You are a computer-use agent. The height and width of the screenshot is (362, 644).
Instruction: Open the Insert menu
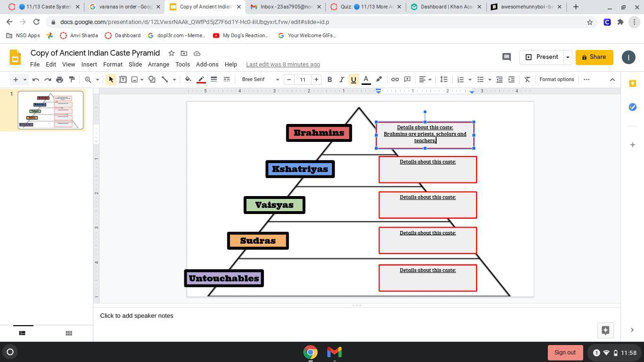(89, 65)
